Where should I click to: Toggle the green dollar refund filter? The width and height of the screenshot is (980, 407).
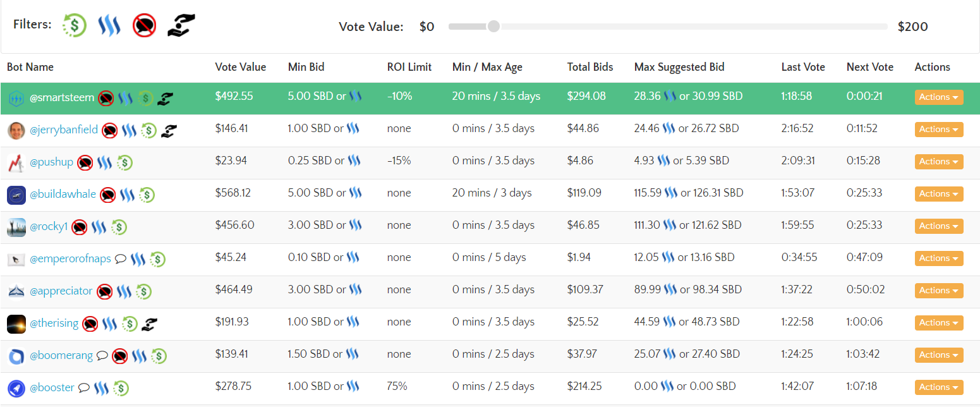75,26
